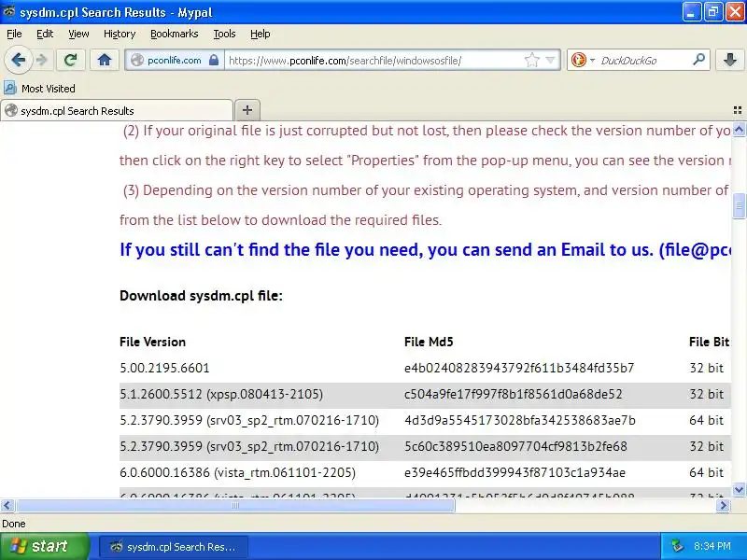Reload the current page
Screen dimensions: 747x560
click(x=71, y=60)
